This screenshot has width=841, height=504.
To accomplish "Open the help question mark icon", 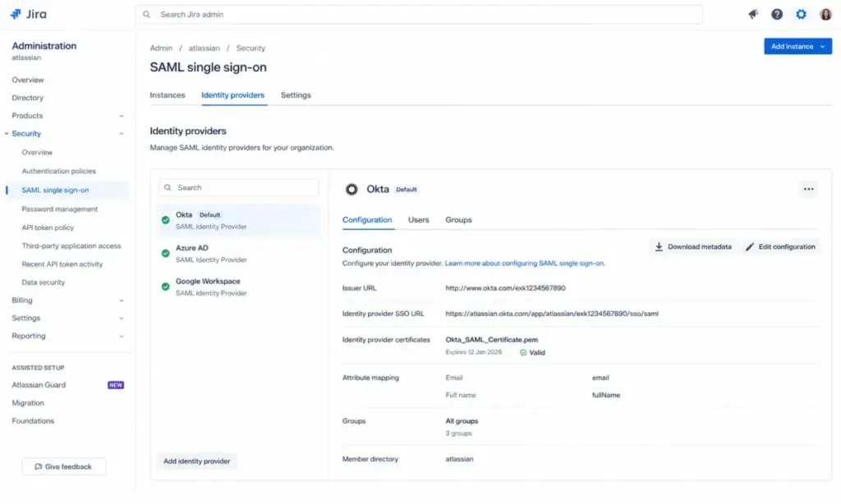I will [777, 15].
